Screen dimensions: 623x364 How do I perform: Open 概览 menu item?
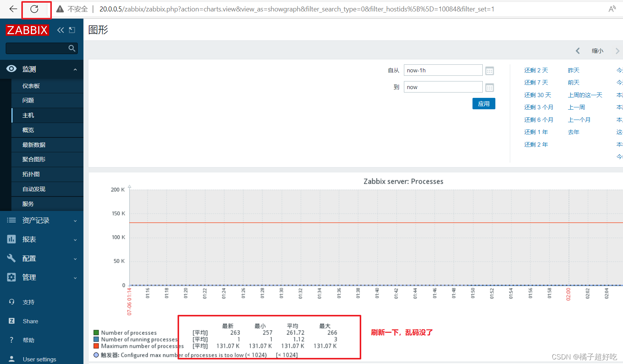pos(48,130)
